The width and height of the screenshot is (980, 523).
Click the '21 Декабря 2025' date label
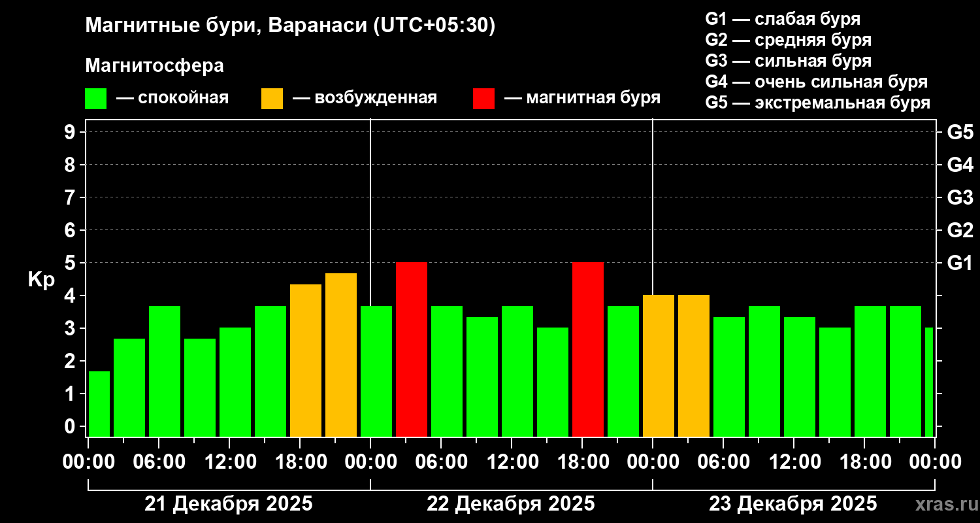(229, 504)
